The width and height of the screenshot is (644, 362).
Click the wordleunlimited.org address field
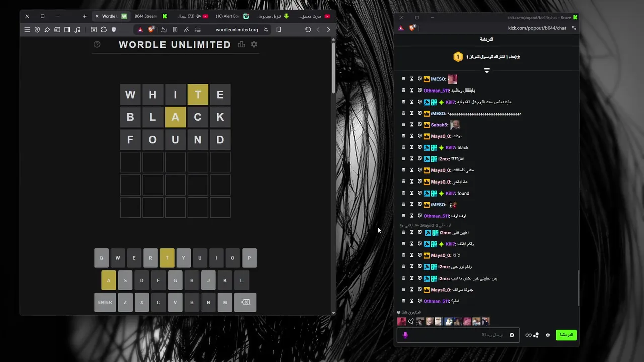236,30
